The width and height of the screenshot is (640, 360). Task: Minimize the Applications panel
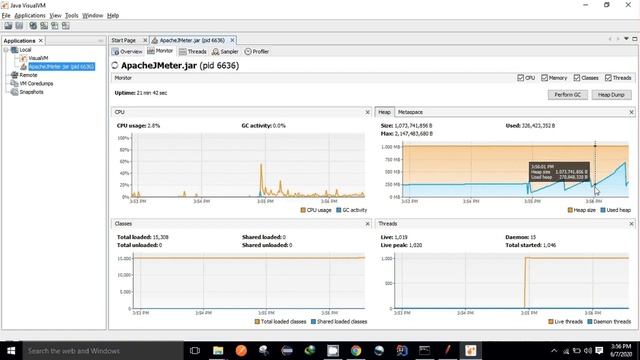(x=101, y=41)
